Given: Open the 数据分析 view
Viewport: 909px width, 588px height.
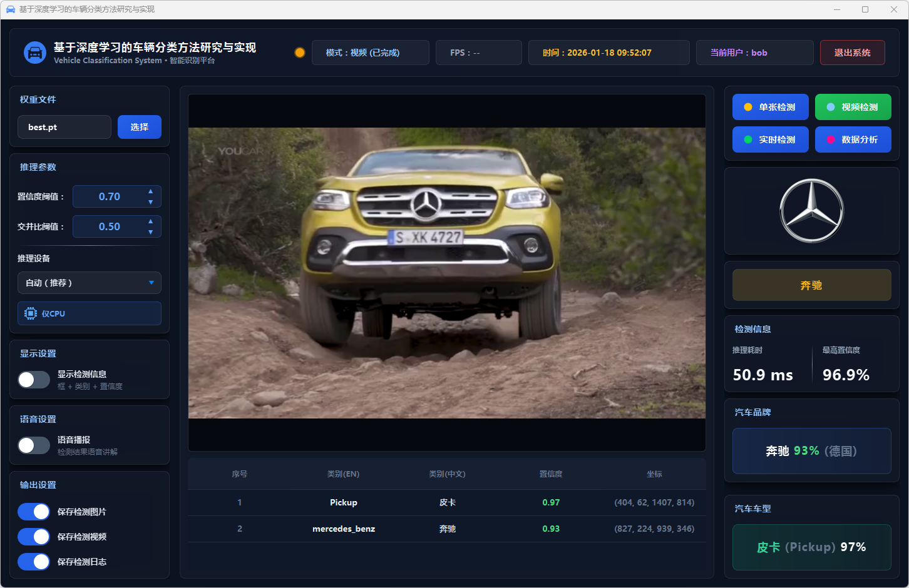Looking at the screenshot, I should click(x=853, y=139).
